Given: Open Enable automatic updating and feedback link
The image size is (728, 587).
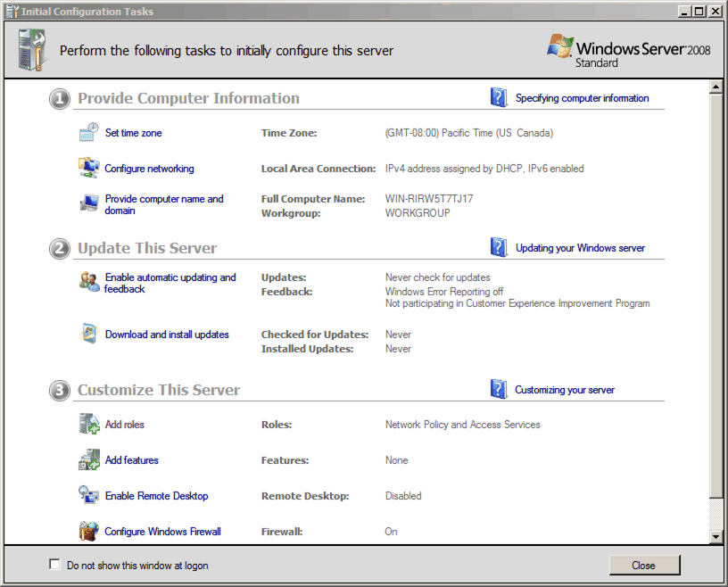Looking at the screenshot, I should [170, 283].
